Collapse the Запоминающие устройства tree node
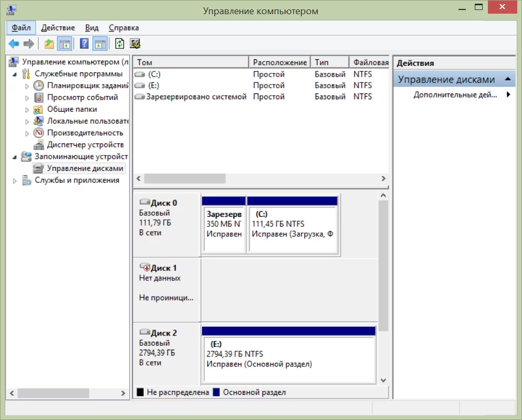522x420 pixels. (x=15, y=156)
